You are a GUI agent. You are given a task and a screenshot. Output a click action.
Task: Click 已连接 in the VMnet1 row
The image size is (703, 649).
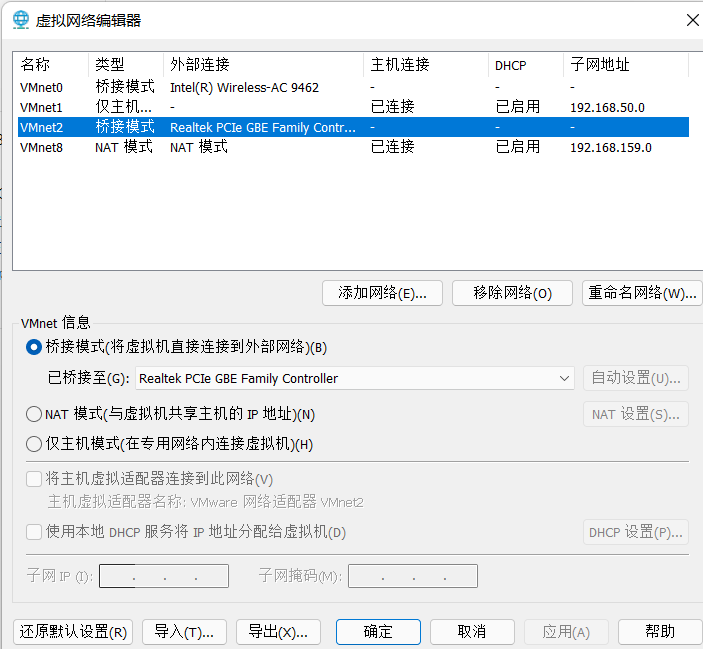coord(392,107)
